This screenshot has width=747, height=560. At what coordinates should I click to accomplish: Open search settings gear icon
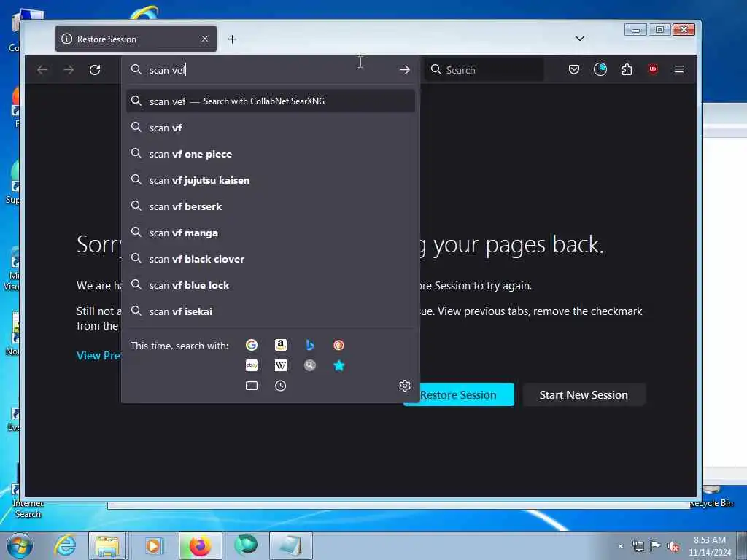pyautogui.click(x=404, y=386)
